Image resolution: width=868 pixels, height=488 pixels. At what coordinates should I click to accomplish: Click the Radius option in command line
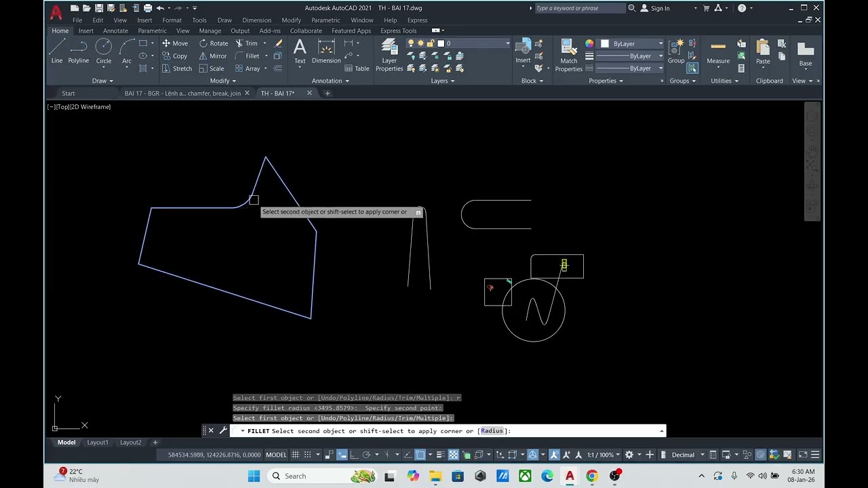[492, 431]
